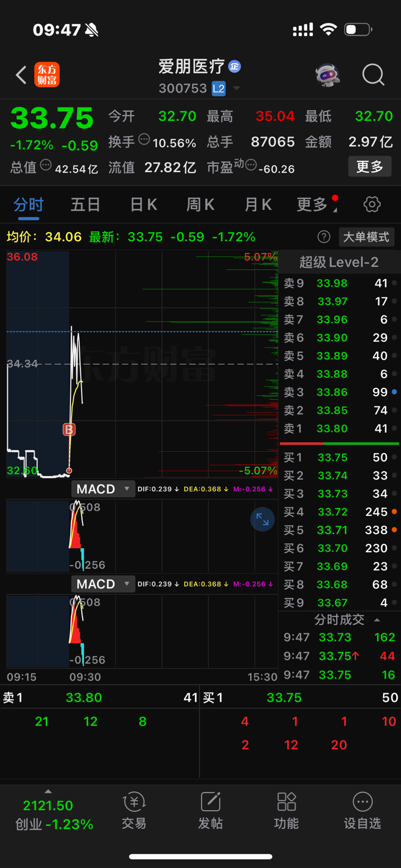Open the first MACD indicator dropdown

(x=103, y=489)
